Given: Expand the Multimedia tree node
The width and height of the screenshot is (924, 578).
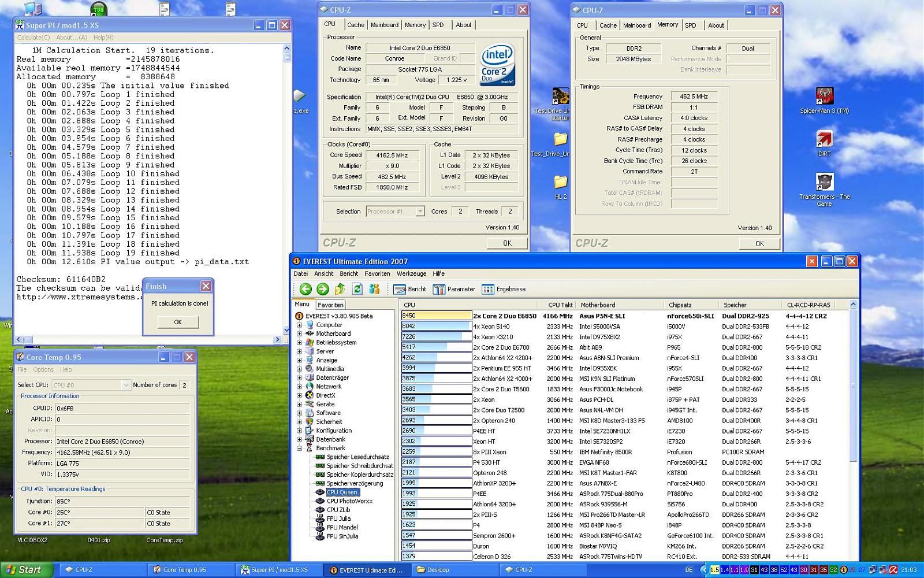Looking at the screenshot, I should tap(299, 369).
